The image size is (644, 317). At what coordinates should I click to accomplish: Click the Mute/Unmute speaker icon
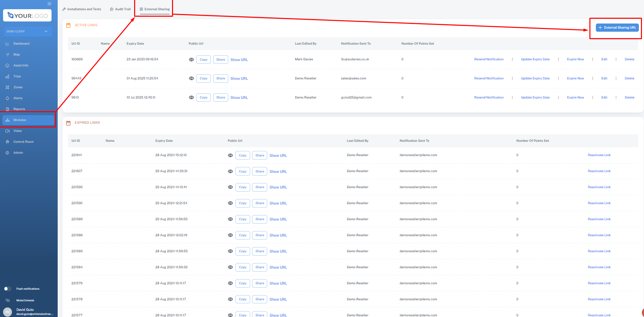[8, 300]
